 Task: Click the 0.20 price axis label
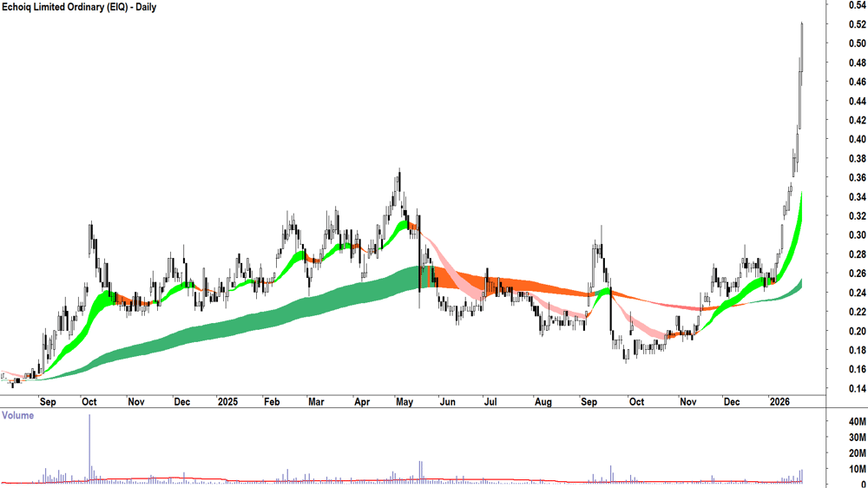click(857, 331)
